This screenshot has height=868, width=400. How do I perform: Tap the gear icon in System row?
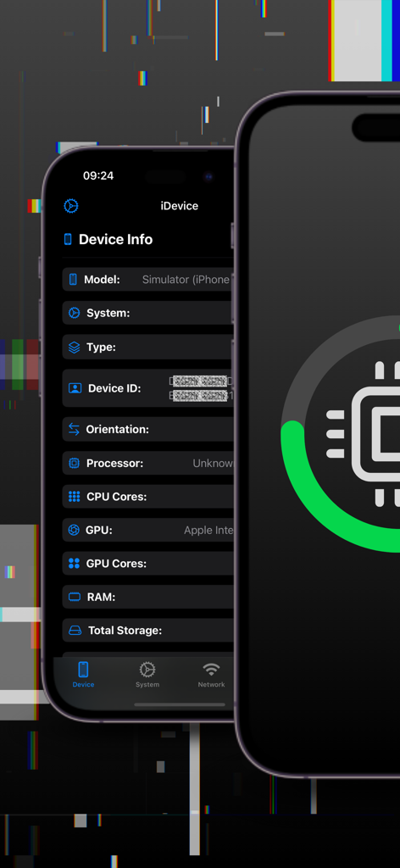pos(74,313)
